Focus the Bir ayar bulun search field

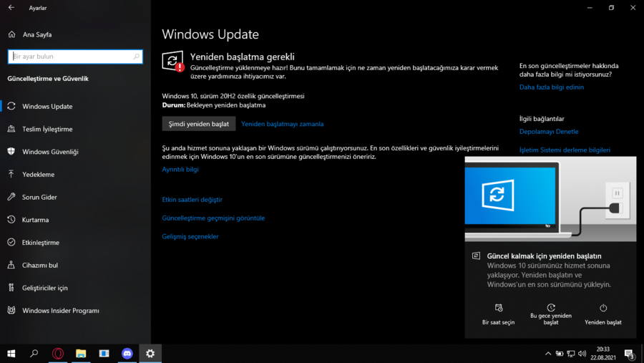(75, 57)
